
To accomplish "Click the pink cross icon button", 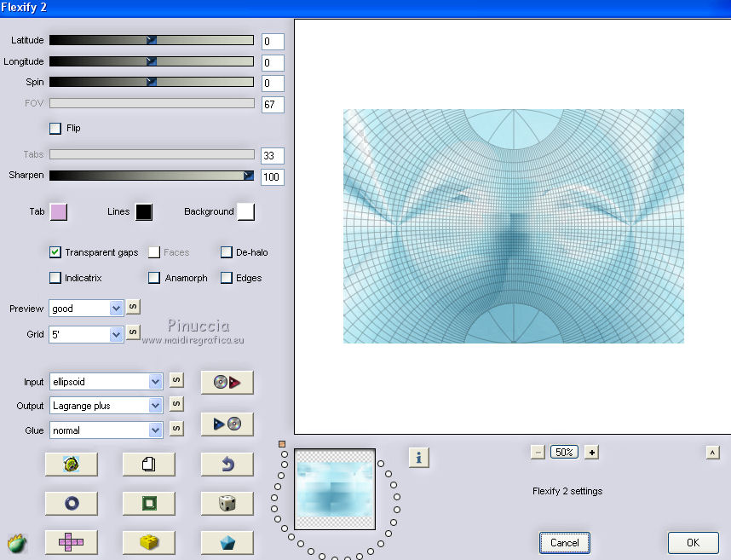I will point(72,542).
